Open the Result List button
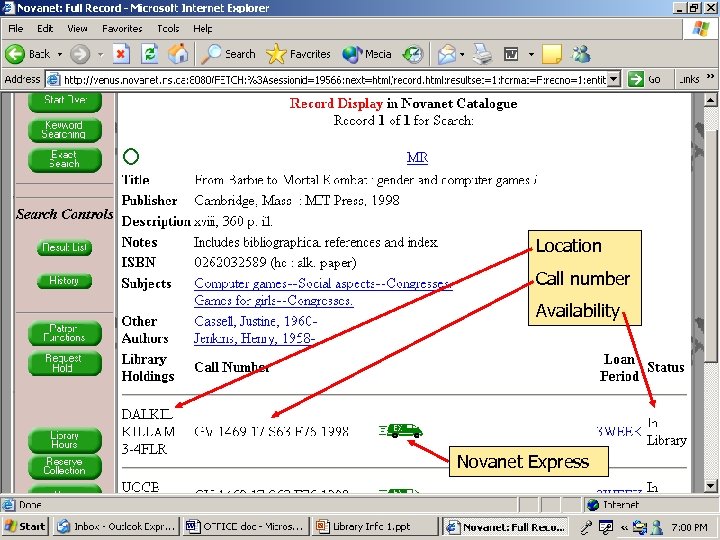This screenshot has height=540, width=720. (64, 248)
